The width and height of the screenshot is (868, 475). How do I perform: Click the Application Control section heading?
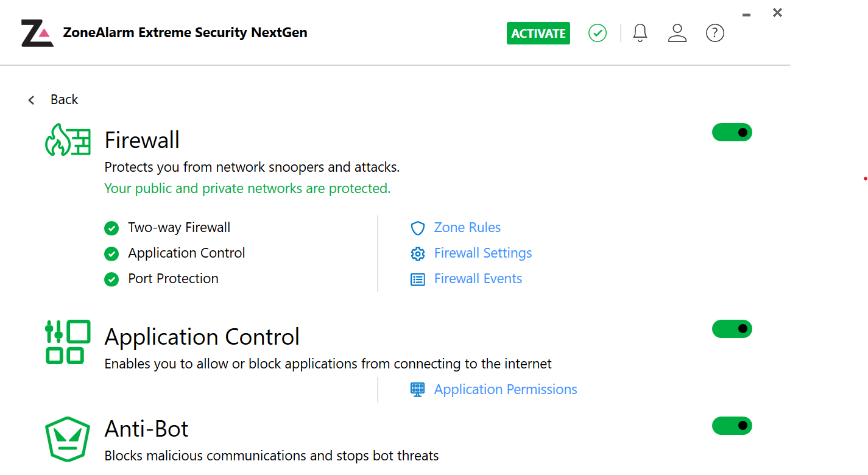click(202, 337)
